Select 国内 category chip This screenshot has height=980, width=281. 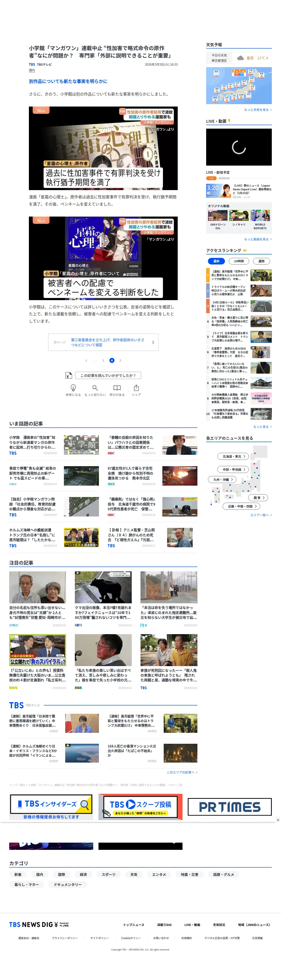pyautogui.click(x=40, y=875)
